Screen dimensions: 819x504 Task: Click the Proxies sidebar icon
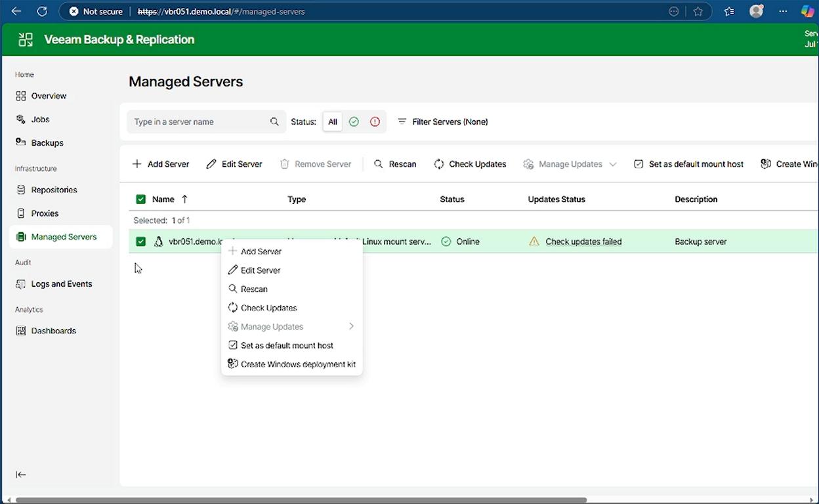tap(21, 213)
